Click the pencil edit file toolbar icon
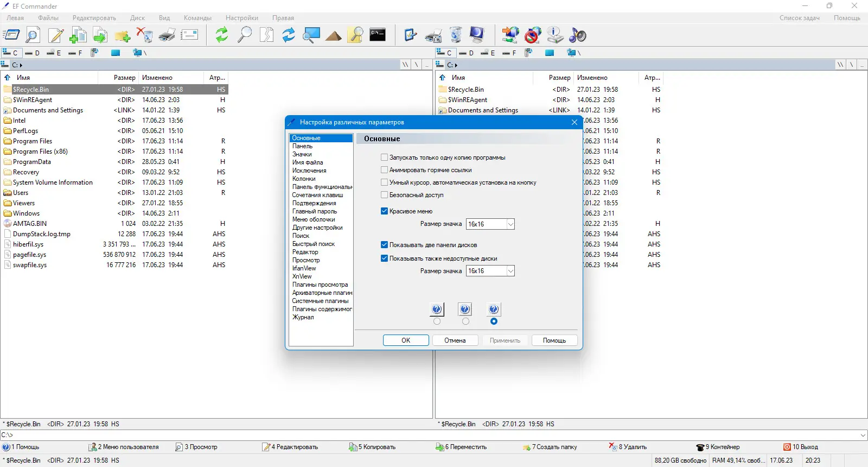The width and height of the screenshot is (868, 467). click(56, 35)
